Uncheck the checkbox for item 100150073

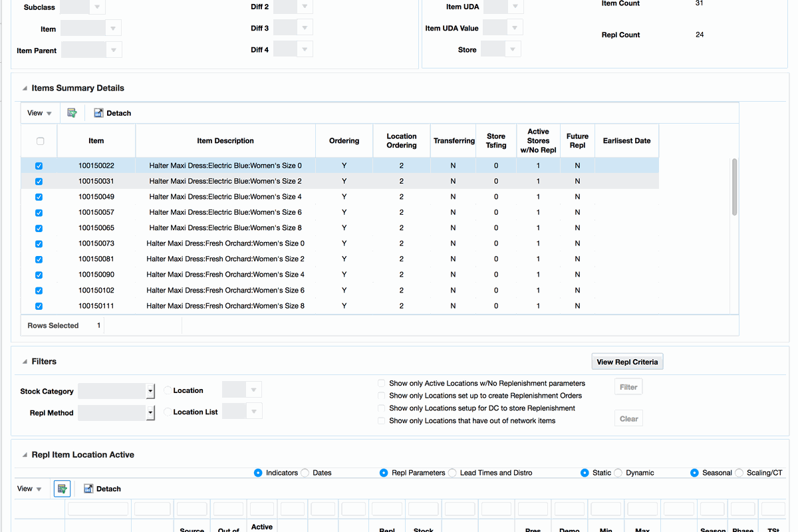click(x=39, y=244)
